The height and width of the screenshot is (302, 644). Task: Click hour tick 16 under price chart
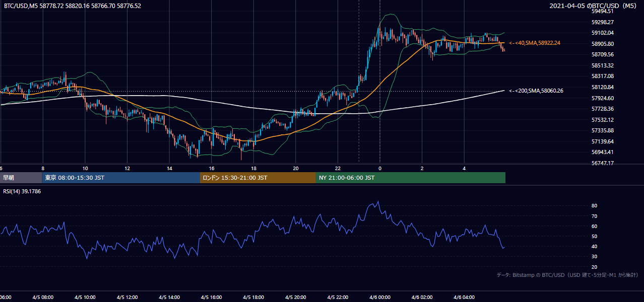[x=212, y=169]
